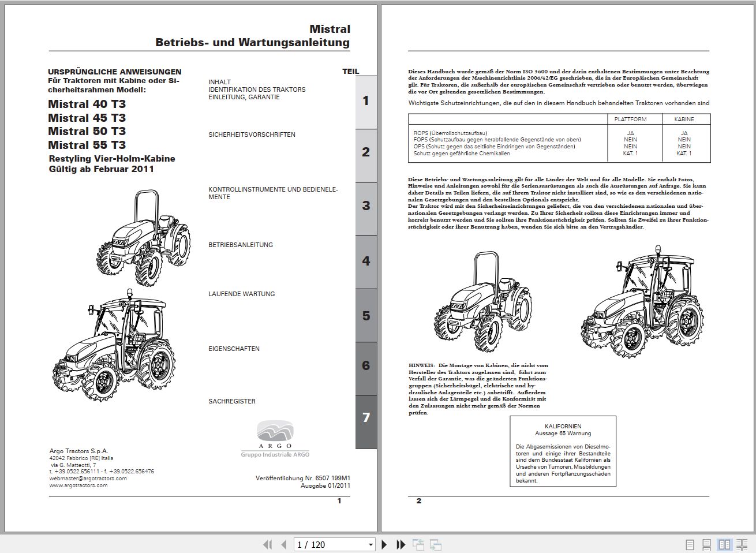Click the go to next view icon

click(x=436, y=544)
